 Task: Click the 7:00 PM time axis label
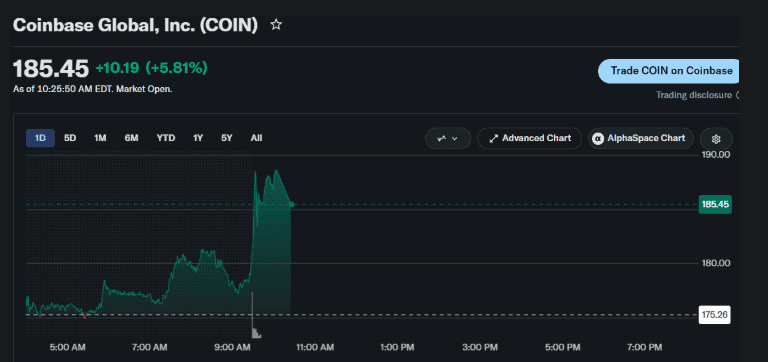645,348
